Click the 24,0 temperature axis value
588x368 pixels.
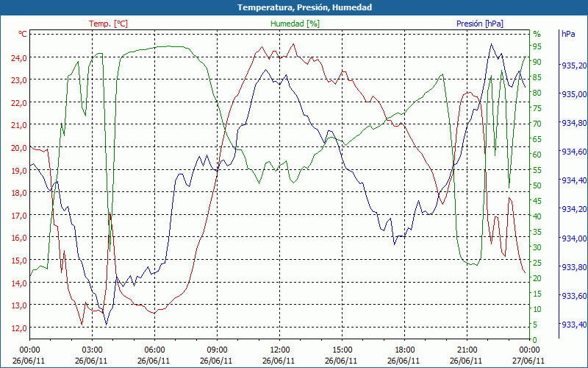click(x=21, y=57)
